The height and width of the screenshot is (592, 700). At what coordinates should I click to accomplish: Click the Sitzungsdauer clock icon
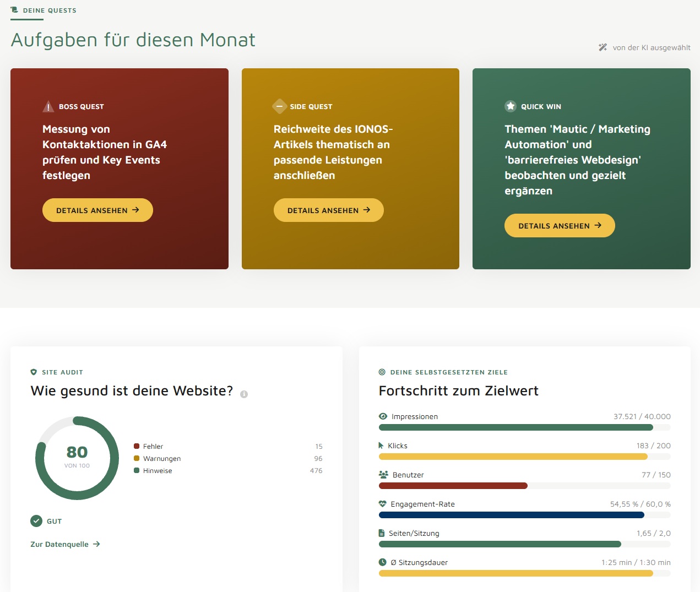(383, 562)
